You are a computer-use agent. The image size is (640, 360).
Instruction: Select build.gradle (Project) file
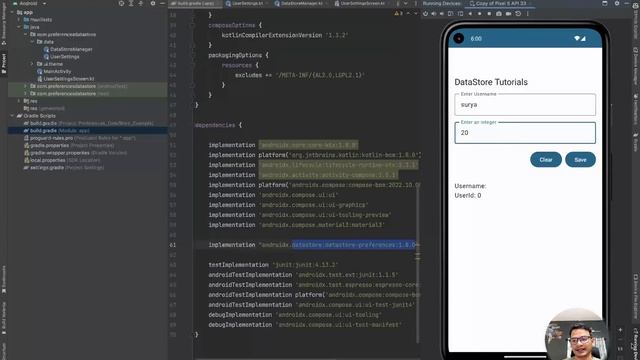(89, 123)
